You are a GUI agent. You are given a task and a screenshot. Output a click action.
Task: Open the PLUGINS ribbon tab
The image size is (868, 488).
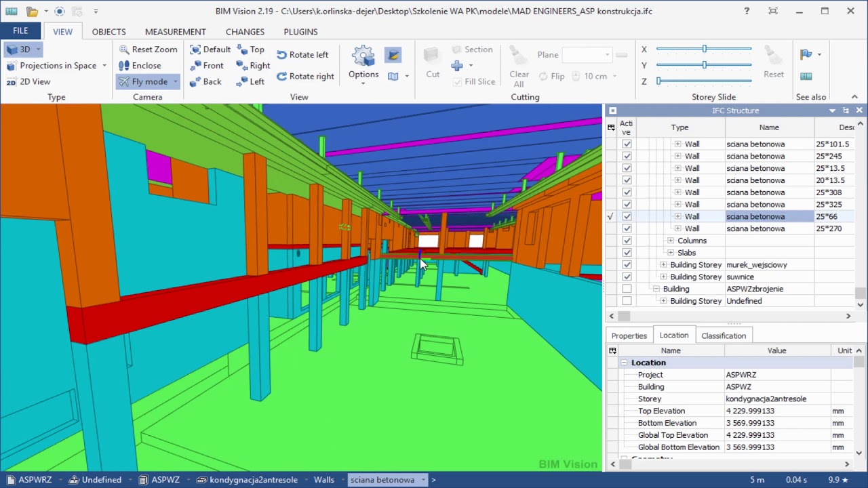(300, 32)
